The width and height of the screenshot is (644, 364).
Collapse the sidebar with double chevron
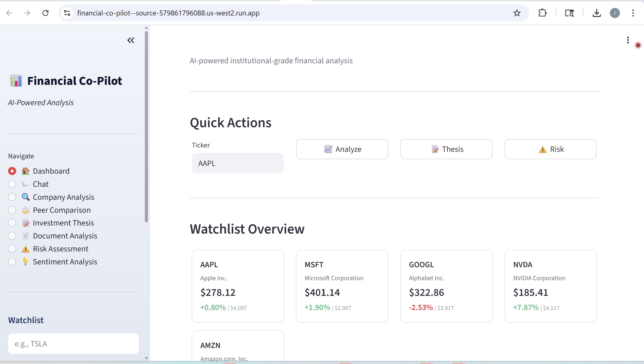[131, 40]
